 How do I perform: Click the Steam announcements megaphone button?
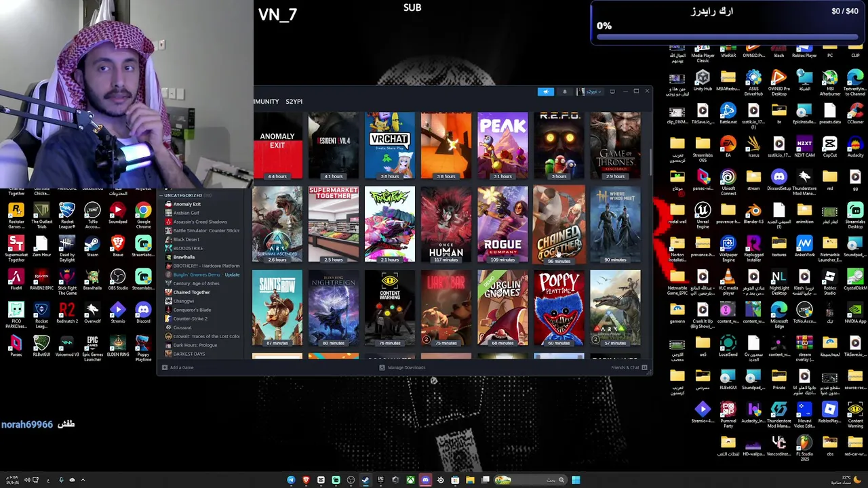pos(545,91)
